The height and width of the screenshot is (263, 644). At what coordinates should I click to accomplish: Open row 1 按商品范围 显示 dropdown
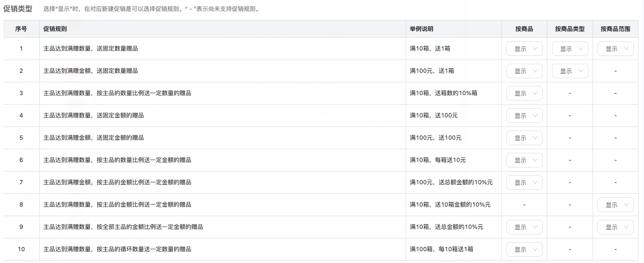tap(615, 49)
